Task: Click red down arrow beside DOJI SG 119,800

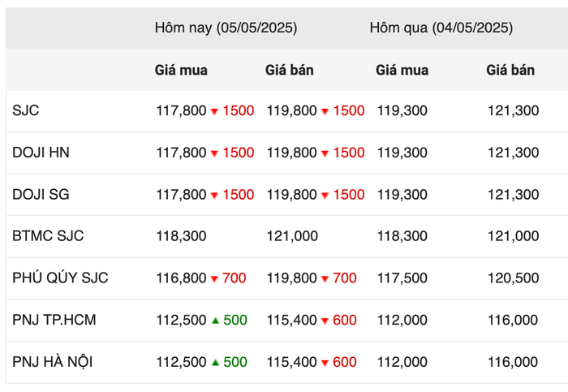Action: coord(325,196)
